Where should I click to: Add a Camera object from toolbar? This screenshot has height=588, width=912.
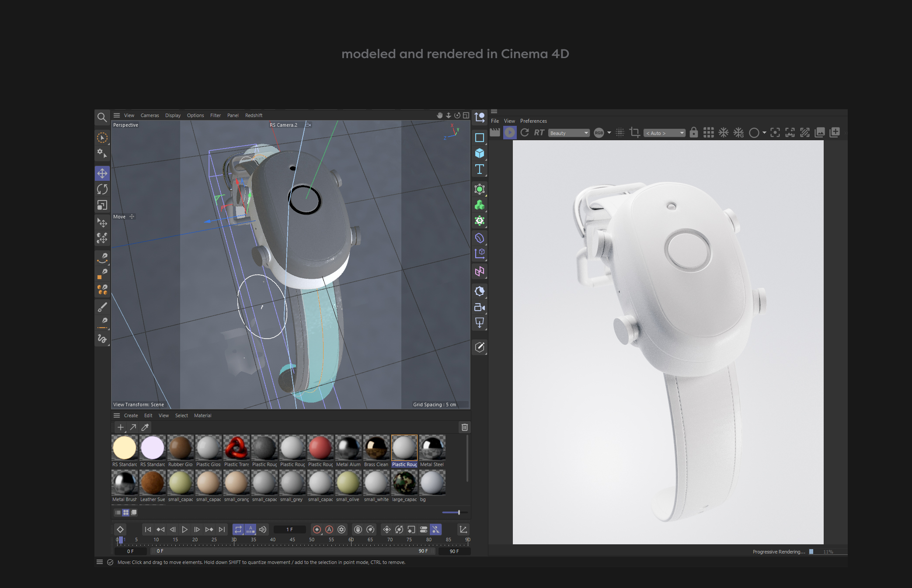[480, 307]
